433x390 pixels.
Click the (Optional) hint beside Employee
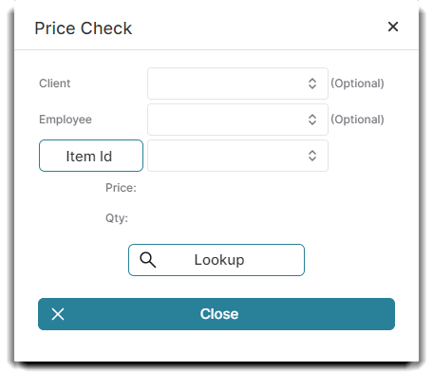pyautogui.click(x=357, y=119)
